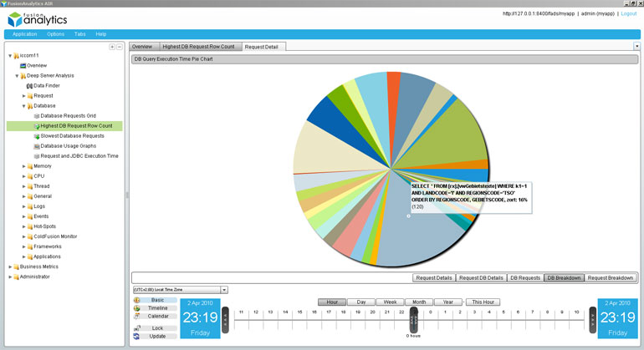This screenshot has width=644, height=350.
Task: Click the iccom11 server folder icon
Action: [x=17, y=55]
